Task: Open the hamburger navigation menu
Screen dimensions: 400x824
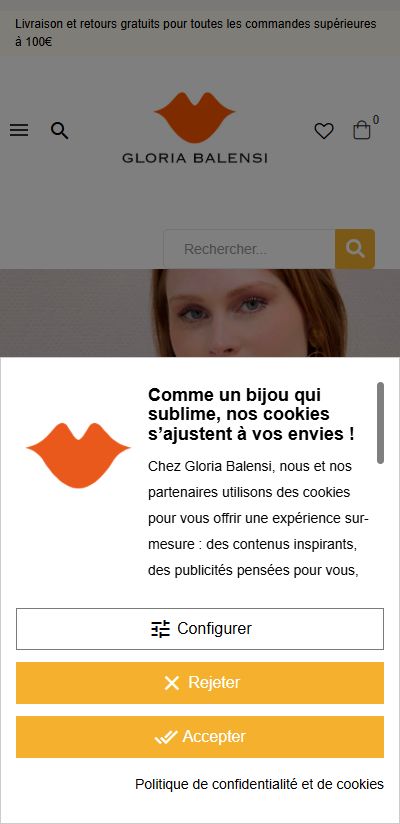Action: (x=19, y=130)
